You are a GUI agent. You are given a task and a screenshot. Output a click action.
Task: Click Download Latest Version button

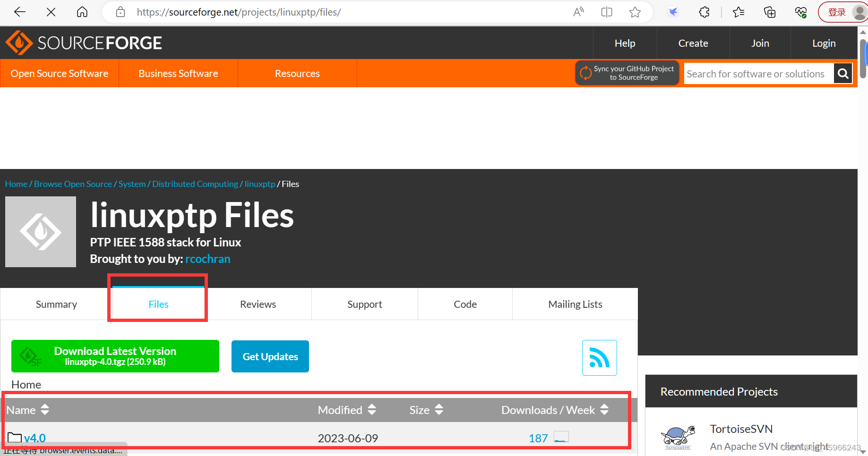115,356
